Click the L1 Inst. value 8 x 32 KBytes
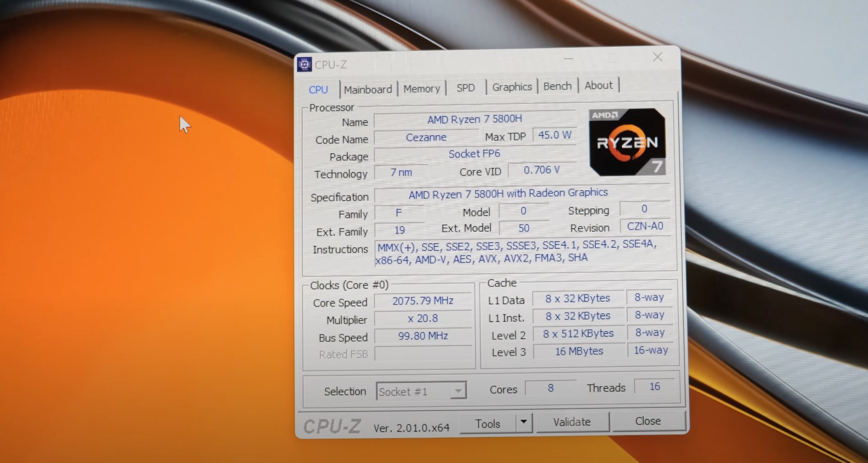868x463 pixels. 578,316
